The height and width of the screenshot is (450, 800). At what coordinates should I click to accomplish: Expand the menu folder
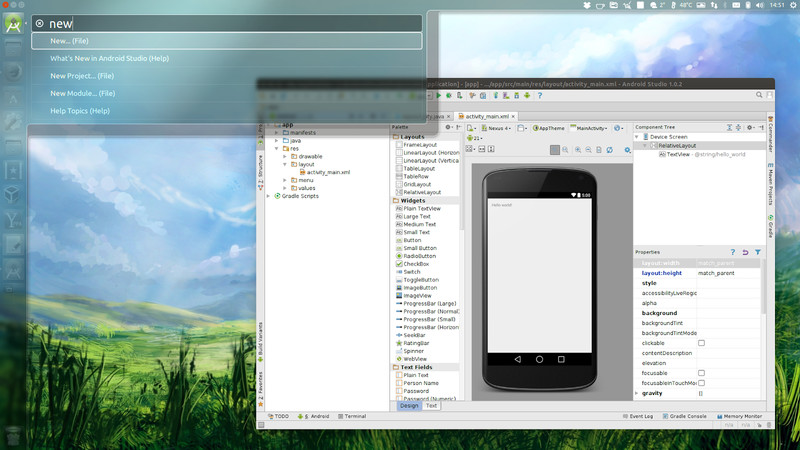click(x=285, y=180)
